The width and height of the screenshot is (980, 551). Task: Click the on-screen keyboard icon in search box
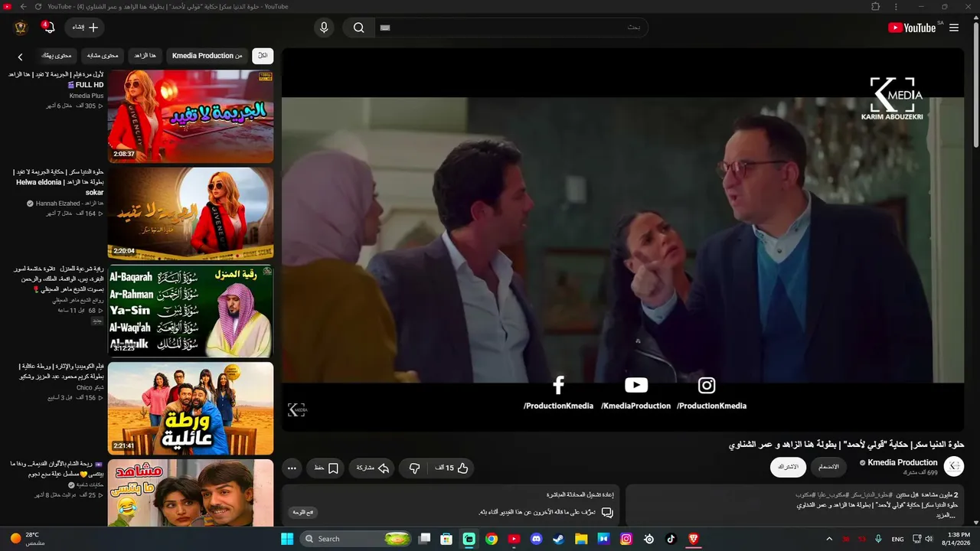coord(385,28)
